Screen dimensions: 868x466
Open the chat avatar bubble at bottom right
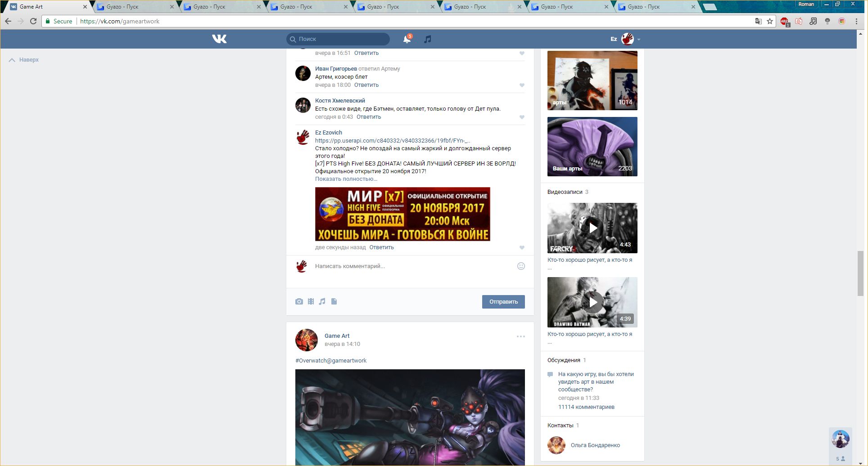[841, 439]
